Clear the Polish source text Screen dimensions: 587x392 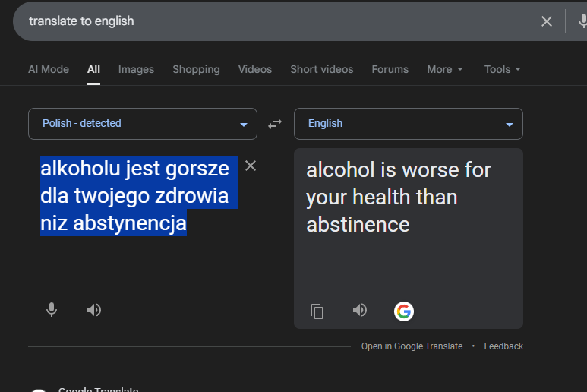coord(251,166)
